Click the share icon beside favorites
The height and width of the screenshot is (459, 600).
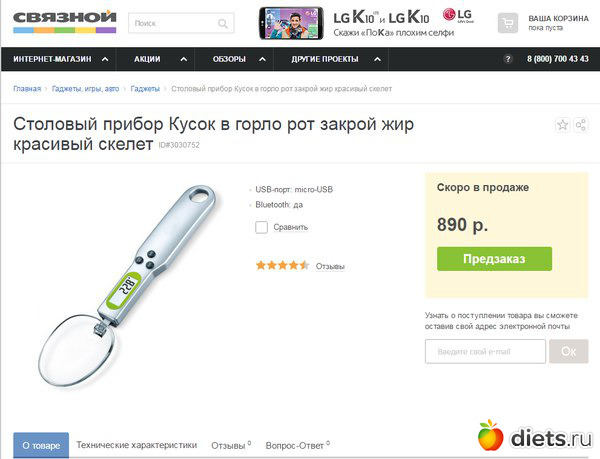click(x=580, y=125)
